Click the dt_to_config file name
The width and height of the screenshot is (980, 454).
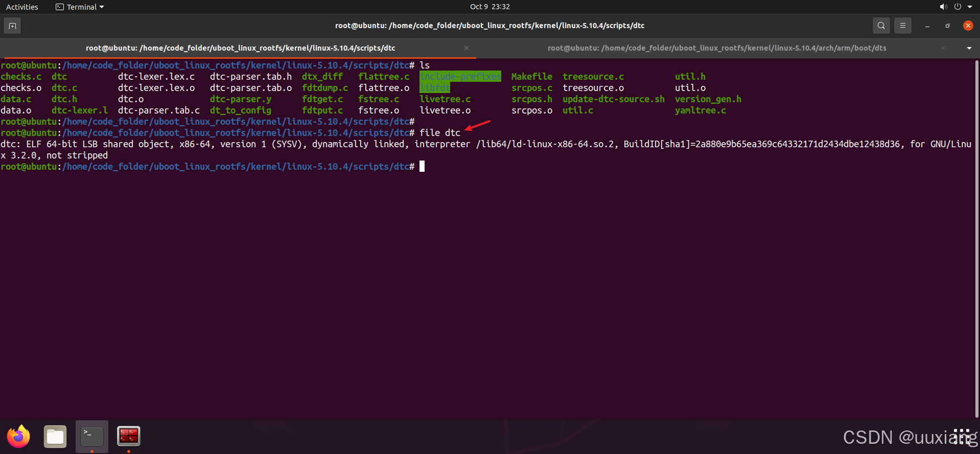241,110
